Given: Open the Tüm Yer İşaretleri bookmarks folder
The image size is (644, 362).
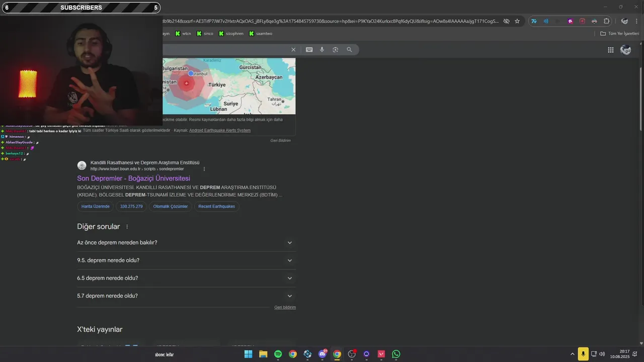Looking at the screenshot, I should 619,34.
